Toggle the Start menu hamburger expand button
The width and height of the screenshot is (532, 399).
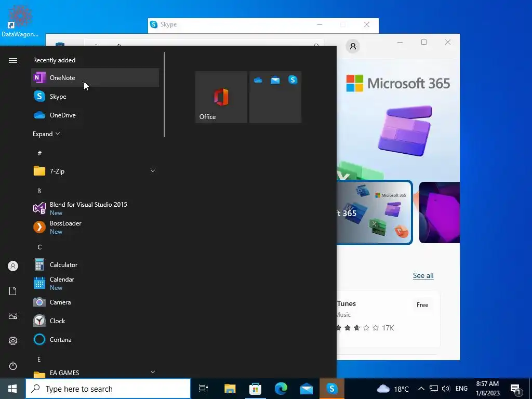(x=13, y=60)
